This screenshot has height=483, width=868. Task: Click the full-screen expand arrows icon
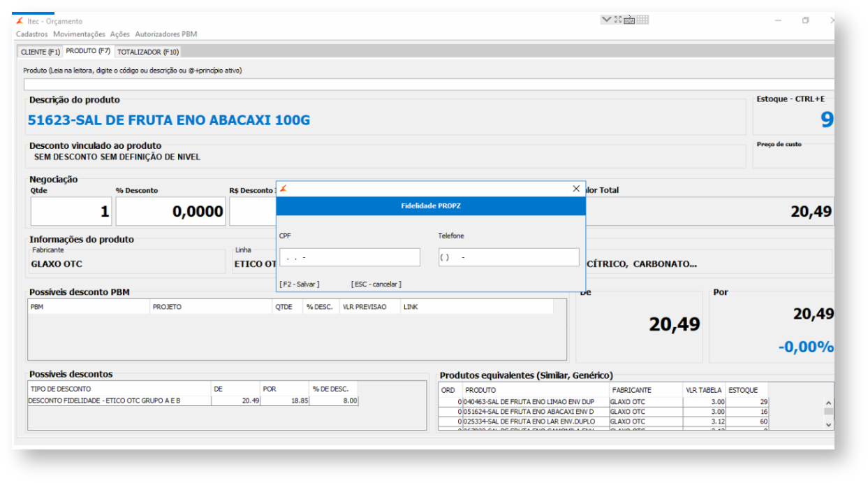click(618, 20)
